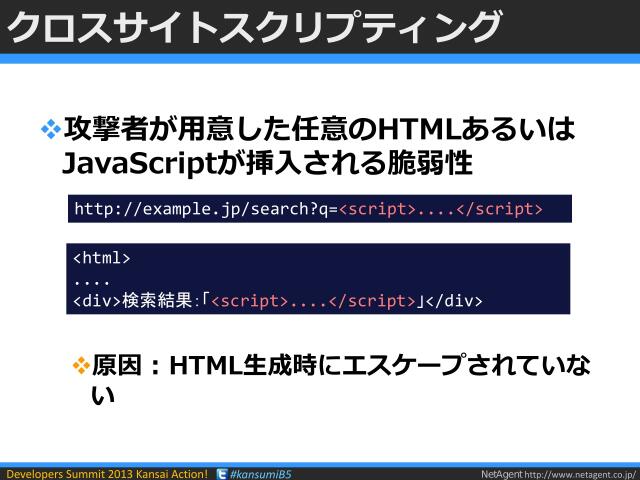Click the orange diamond bullet beside 原因
Viewport: 640px width, 480px height.
tap(81, 365)
